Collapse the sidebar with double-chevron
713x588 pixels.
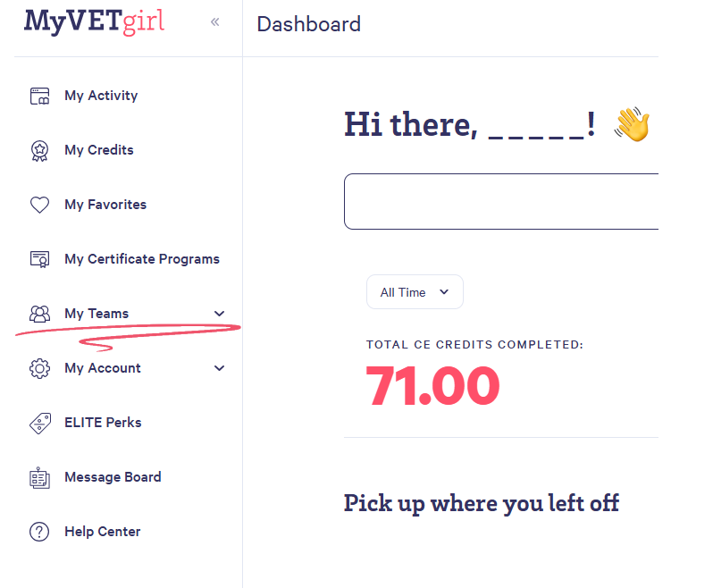click(214, 22)
